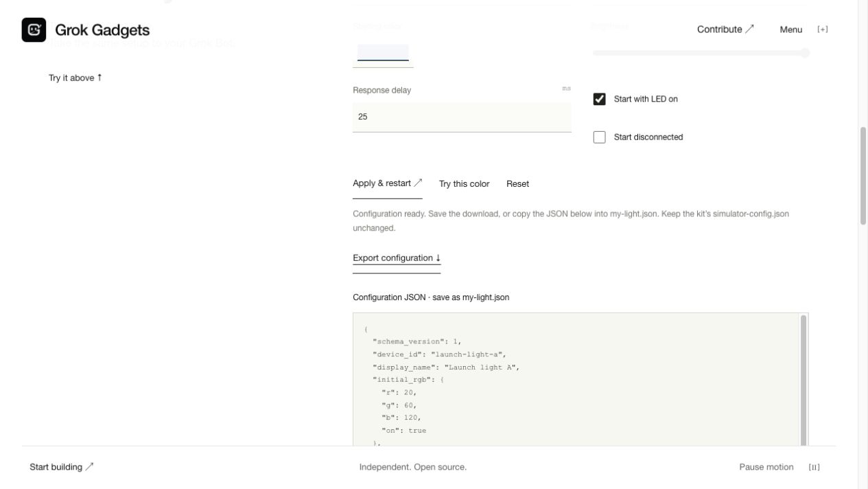868x489 pixels.
Task: Click the pause [II] icon
Action: click(x=814, y=467)
